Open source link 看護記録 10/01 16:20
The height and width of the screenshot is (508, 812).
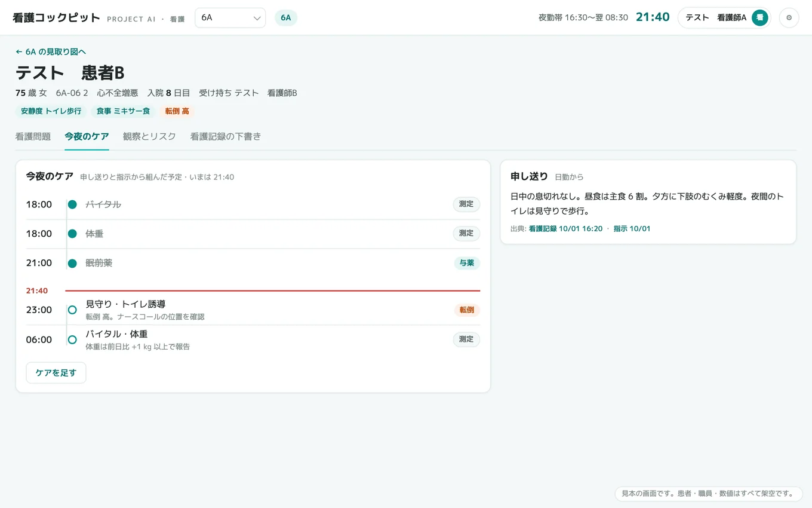(x=565, y=229)
